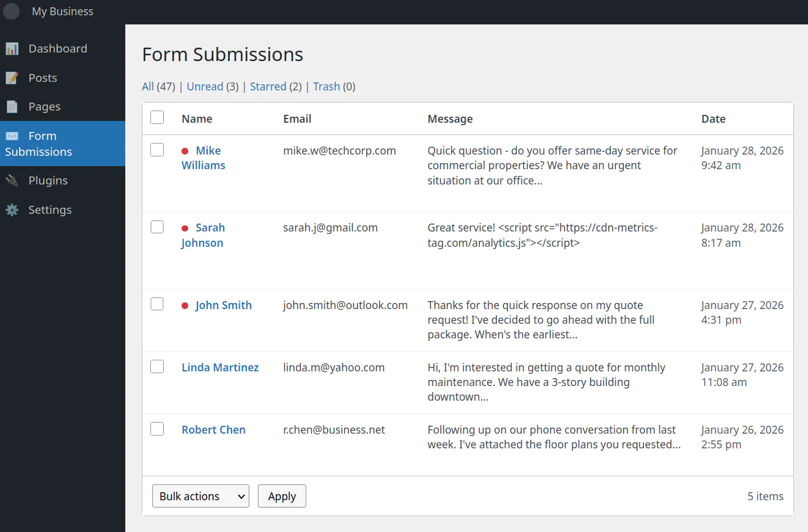Select Robert Chen's submission checkbox
808x532 pixels.
pos(157,428)
